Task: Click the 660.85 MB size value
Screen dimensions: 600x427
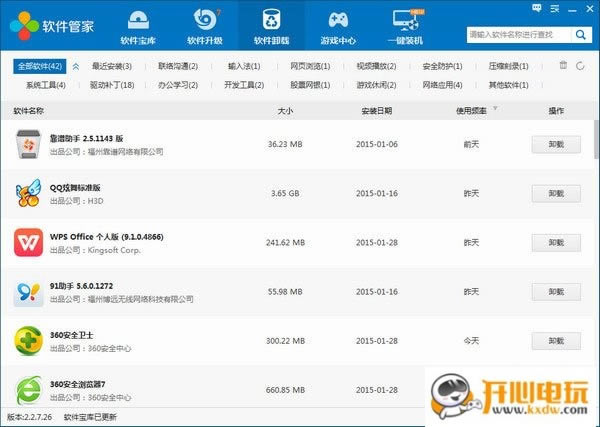Action: click(285, 390)
